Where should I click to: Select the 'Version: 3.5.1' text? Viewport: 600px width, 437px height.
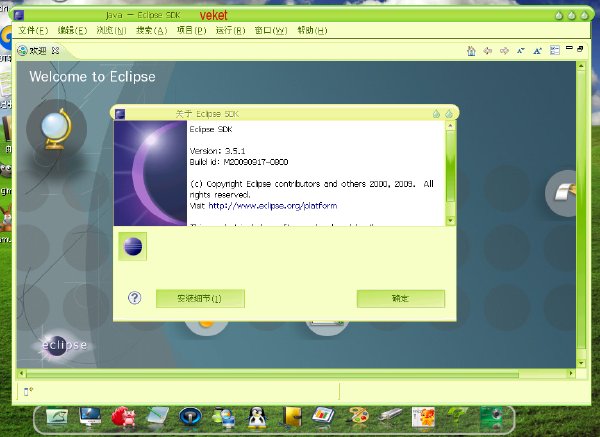click(217, 151)
